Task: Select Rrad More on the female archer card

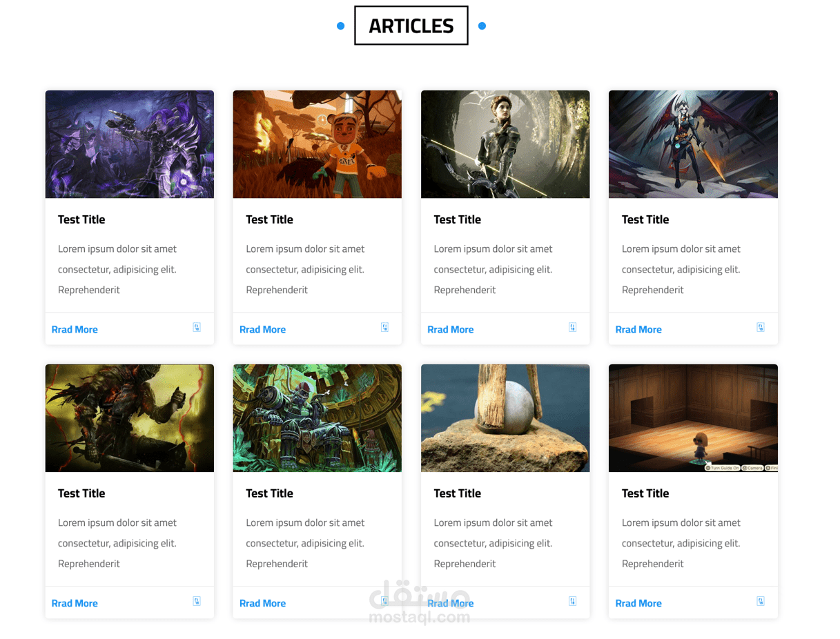Action: click(450, 329)
